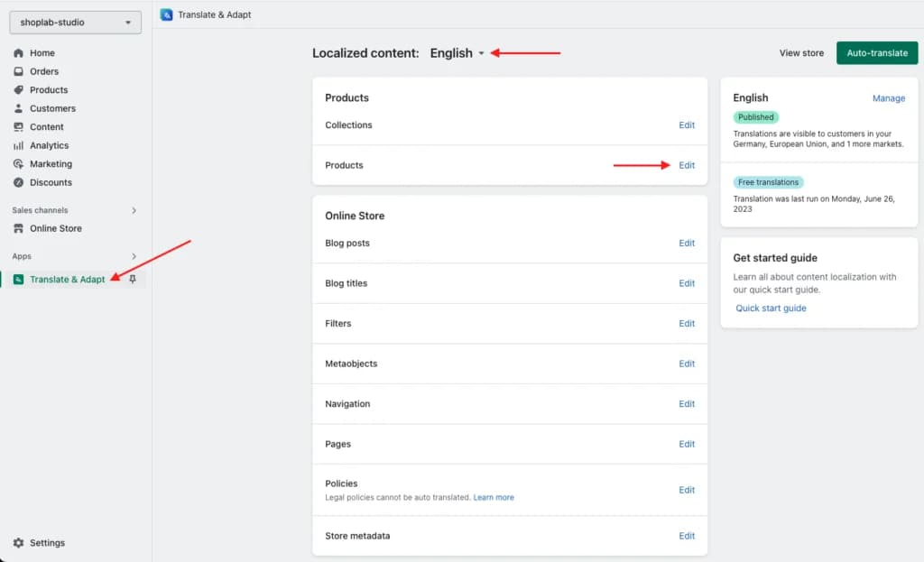
Task: Click the Customers person icon
Action: 18,108
